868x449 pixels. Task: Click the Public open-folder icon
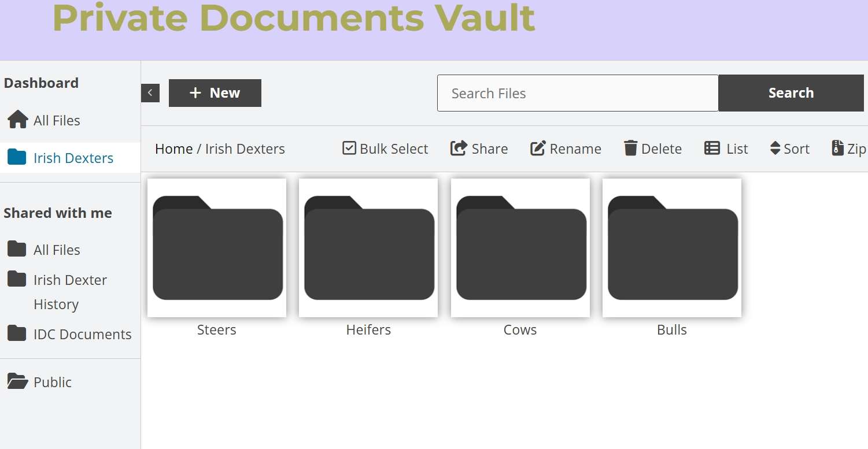click(17, 381)
